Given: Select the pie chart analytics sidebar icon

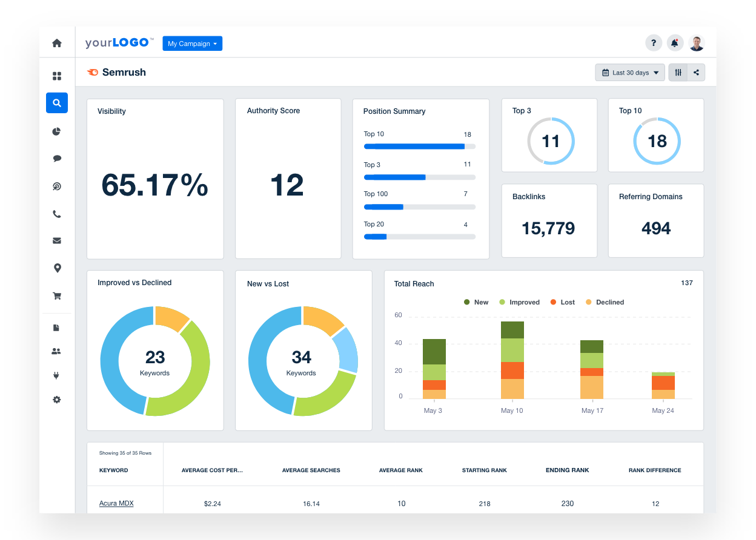Looking at the screenshot, I should [x=57, y=131].
